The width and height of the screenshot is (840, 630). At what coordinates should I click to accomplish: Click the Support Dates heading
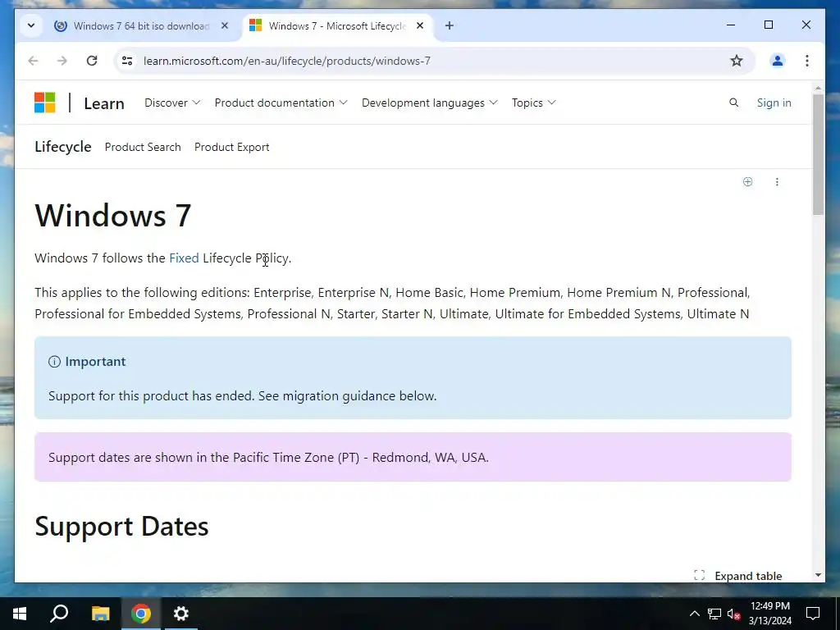[x=121, y=527]
